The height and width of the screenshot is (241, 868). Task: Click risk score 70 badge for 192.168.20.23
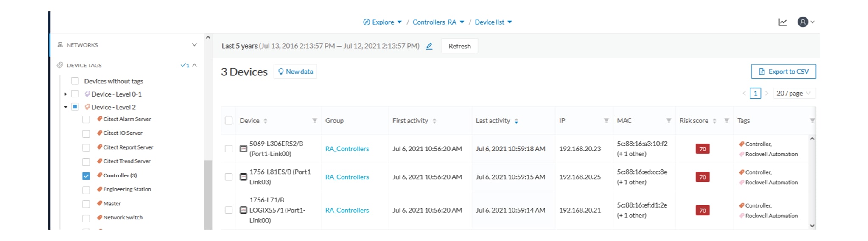click(703, 149)
